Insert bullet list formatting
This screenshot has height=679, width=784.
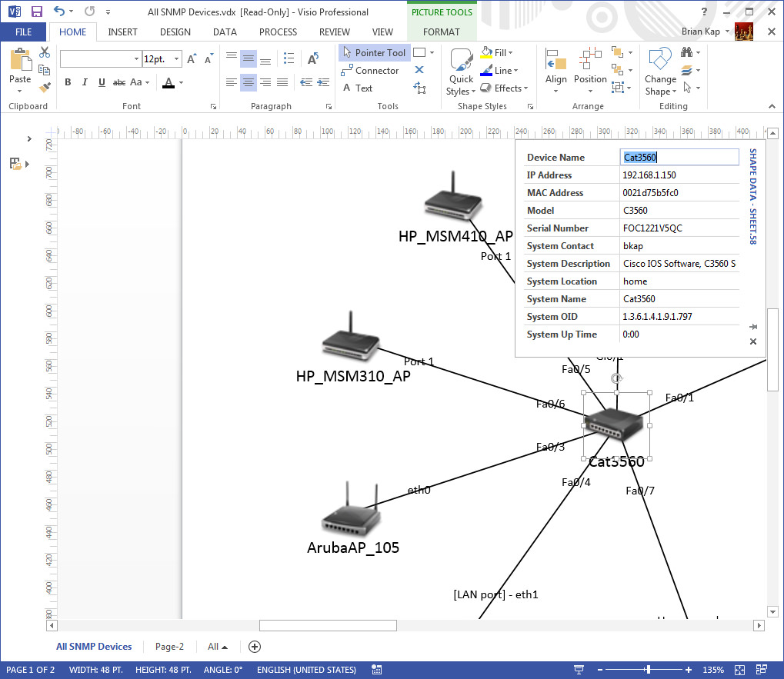289,58
